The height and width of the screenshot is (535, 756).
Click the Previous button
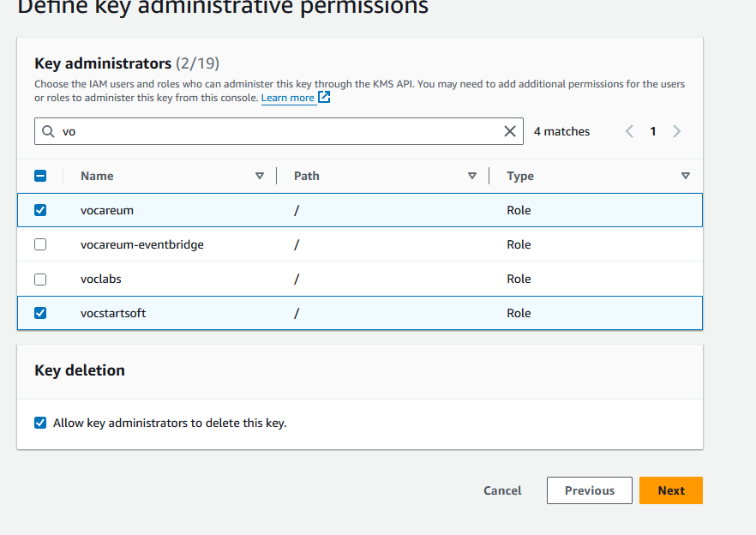(x=589, y=490)
